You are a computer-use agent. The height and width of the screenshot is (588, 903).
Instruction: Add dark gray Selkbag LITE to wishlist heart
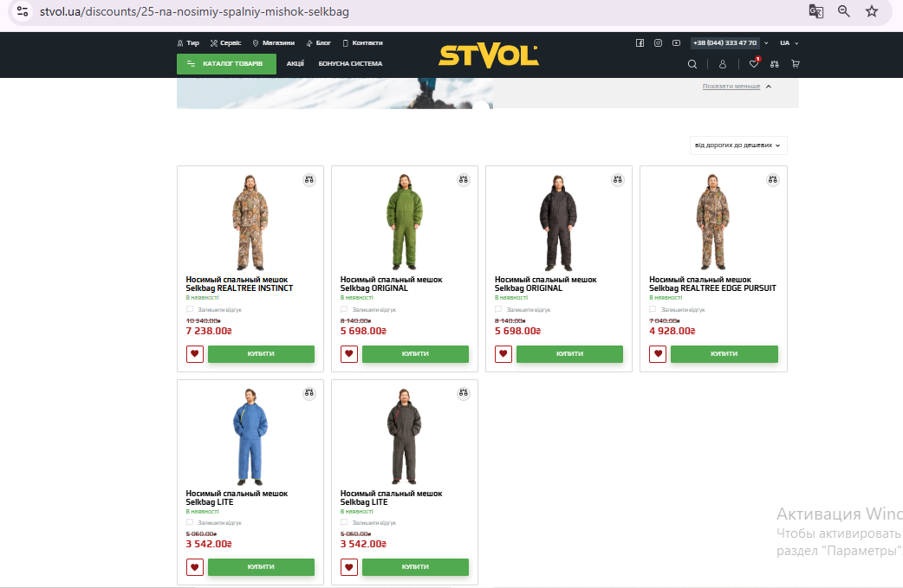pos(349,566)
